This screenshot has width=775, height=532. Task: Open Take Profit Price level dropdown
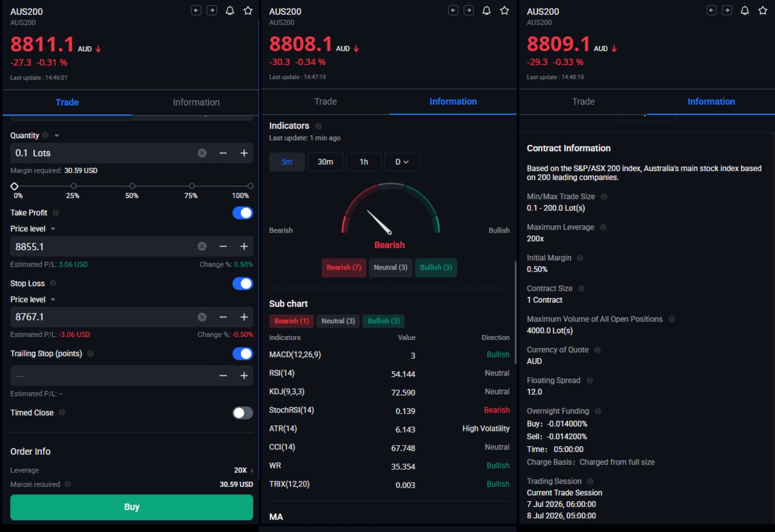[x=53, y=229]
